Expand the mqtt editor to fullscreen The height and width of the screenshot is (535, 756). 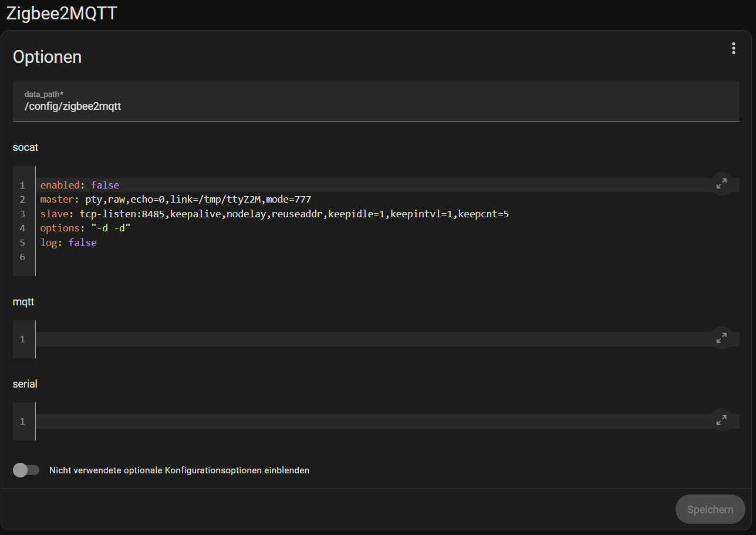pos(721,338)
